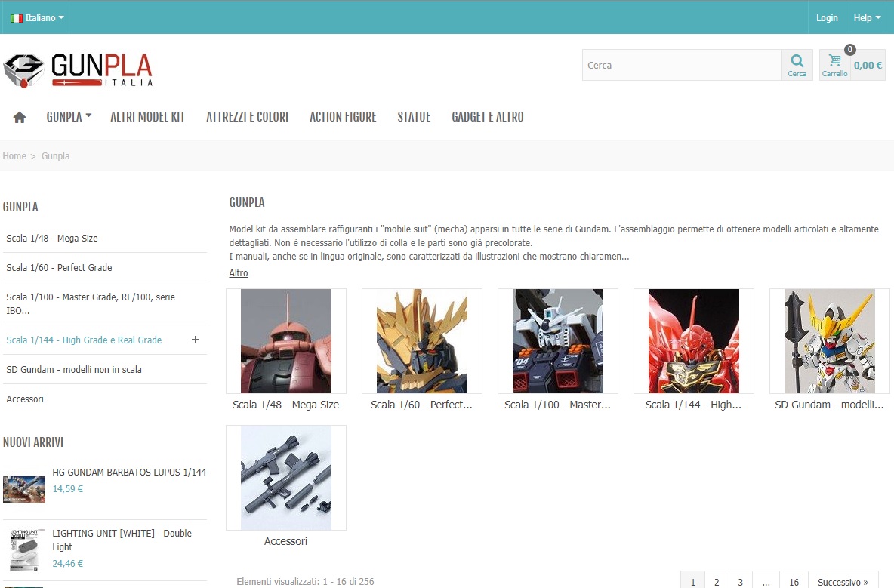Click the Login link
Image resolution: width=894 pixels, height=588 pixels.
click(x=827, y=17)
